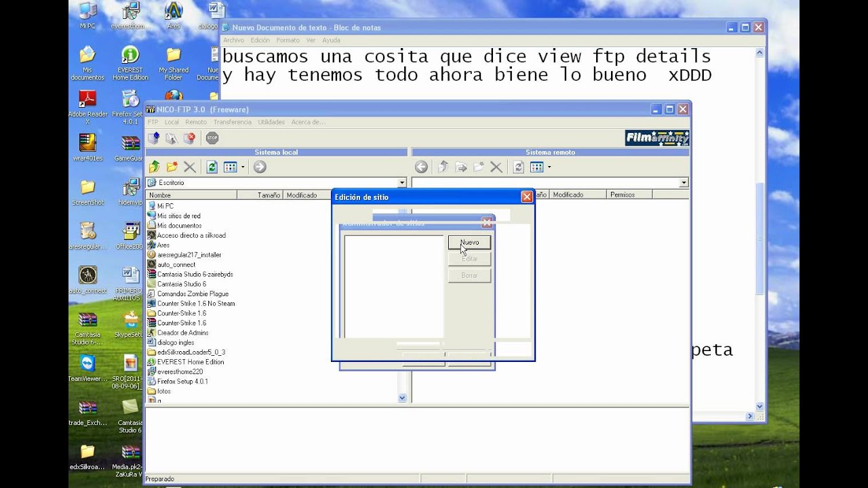Open the Local menu
The image size is (868, 488).
[x=172, y=122]
